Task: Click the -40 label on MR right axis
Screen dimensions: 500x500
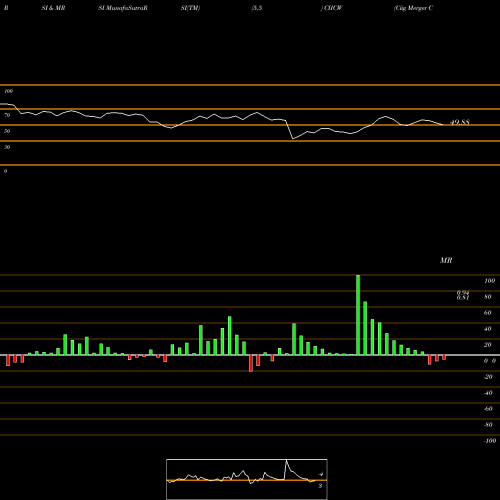Action: (x=488, y=393)
